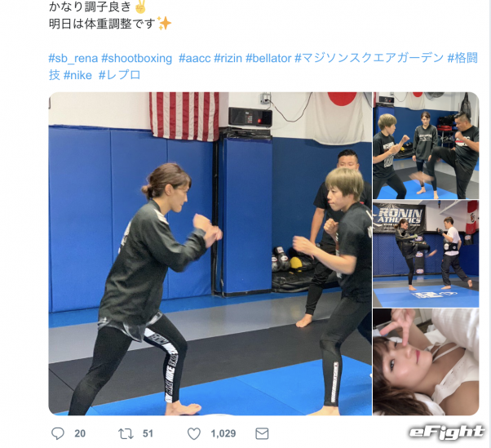The height and width of the screenshot is (448, 491).
Task: Open the #shootboxing hashtag
Action: point(137,58)
